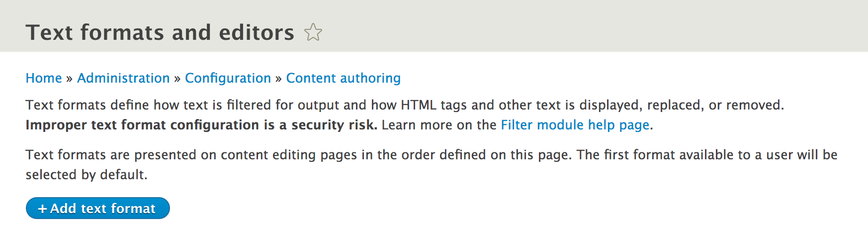Open the Filter module help page link
The height and width of the screenshot is (230, 868).
[575, 125]
